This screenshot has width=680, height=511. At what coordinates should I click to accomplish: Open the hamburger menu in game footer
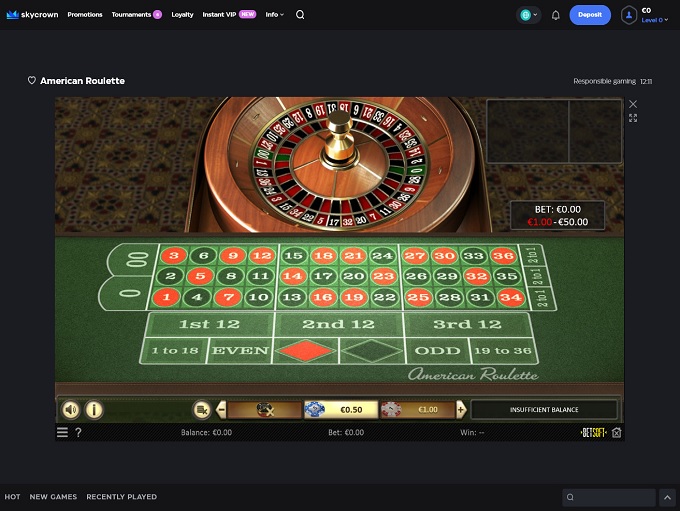pos(62,432)
